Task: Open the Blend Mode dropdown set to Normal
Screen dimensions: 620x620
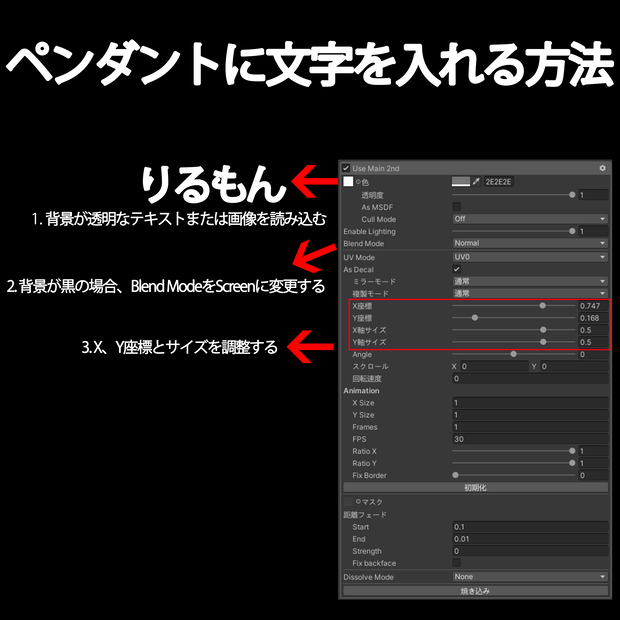Action: (x=530, y=243)
